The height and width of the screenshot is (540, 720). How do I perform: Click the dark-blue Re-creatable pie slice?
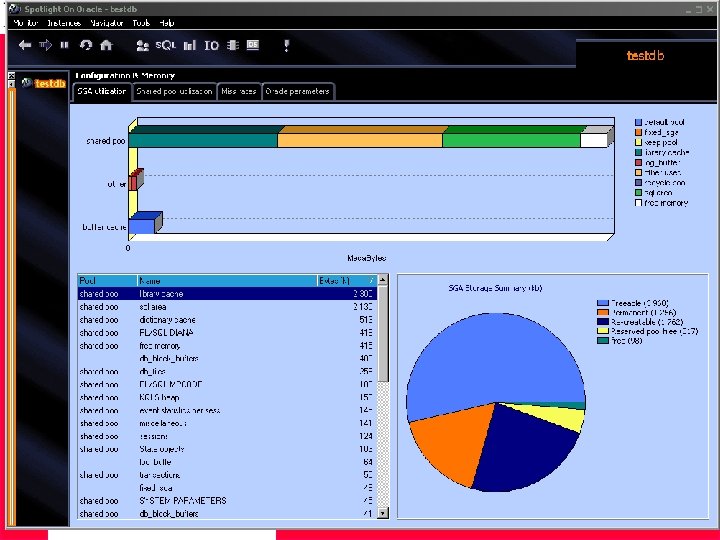point(523,450)
